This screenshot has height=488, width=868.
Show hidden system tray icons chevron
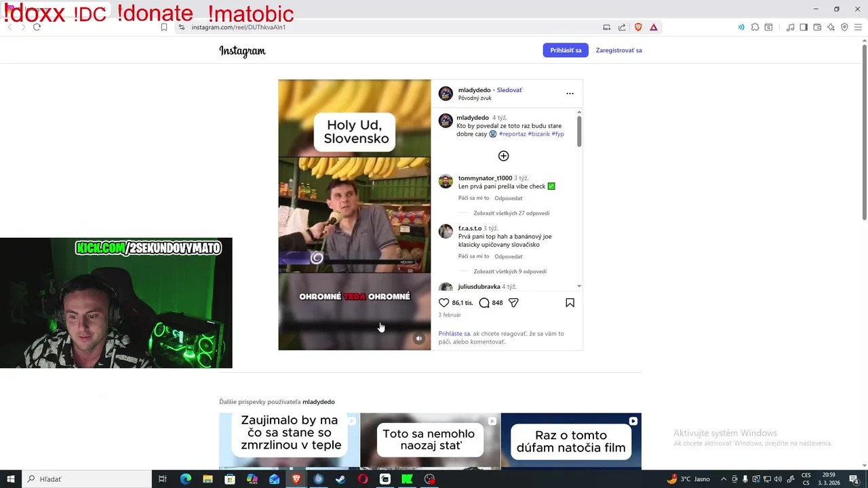pos(723,479)
